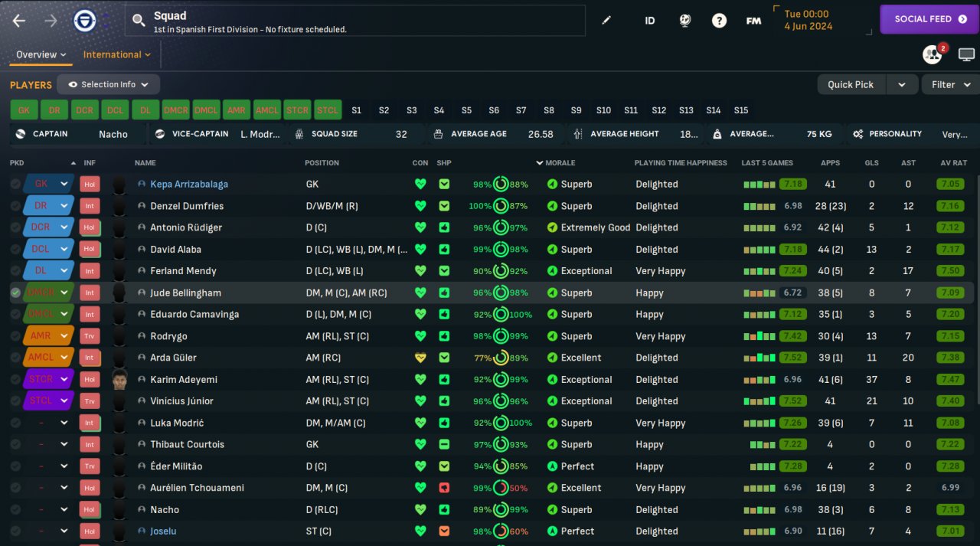Image resolution: width=980 pixels, height=546 pixels.
Task: Open notifications icon with badge 2
Action: (x=933, y=54)
